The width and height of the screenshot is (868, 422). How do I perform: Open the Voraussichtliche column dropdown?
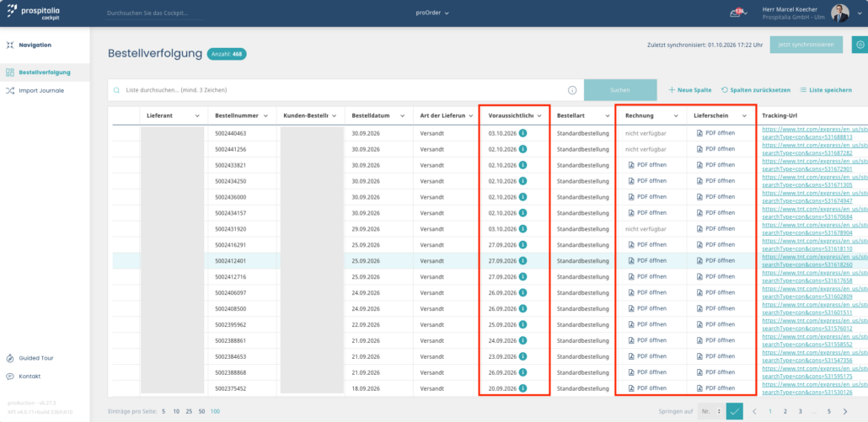click(x=539, y=116)
